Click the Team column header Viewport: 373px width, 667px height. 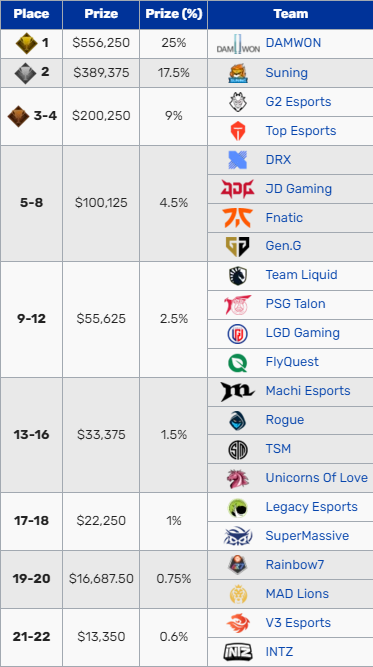290,14
